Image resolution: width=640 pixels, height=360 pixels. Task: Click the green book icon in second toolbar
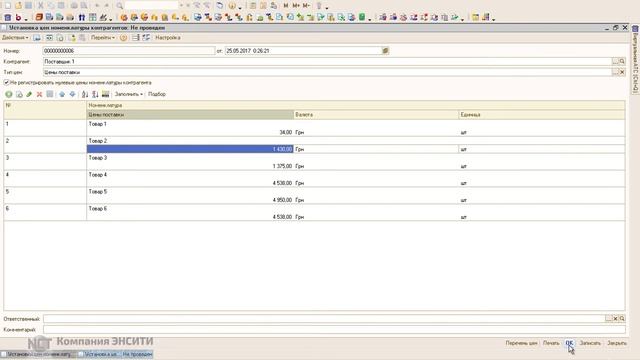(x=362, y=18)
